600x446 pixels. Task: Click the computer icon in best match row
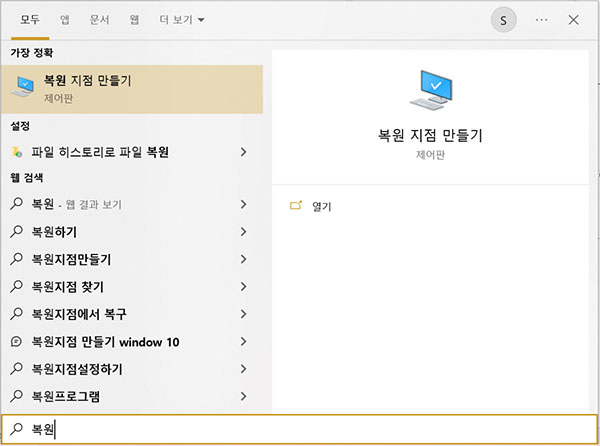click(23, 87)
